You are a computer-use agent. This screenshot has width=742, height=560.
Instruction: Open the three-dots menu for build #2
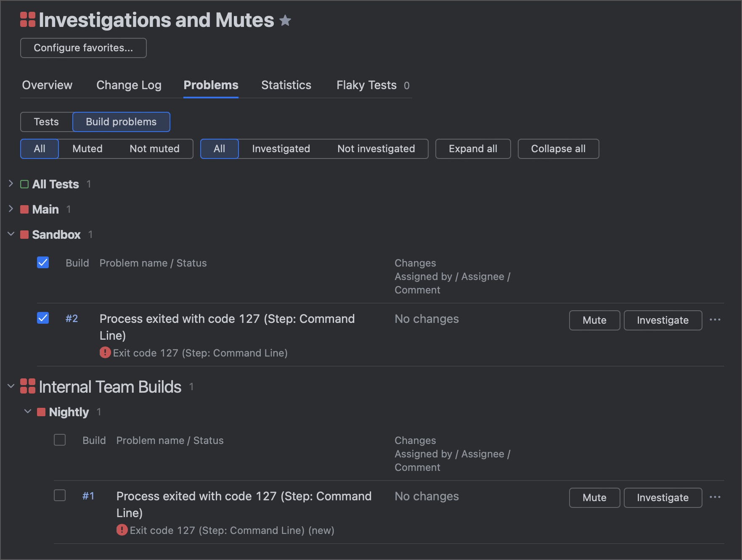tap(715, 320)
